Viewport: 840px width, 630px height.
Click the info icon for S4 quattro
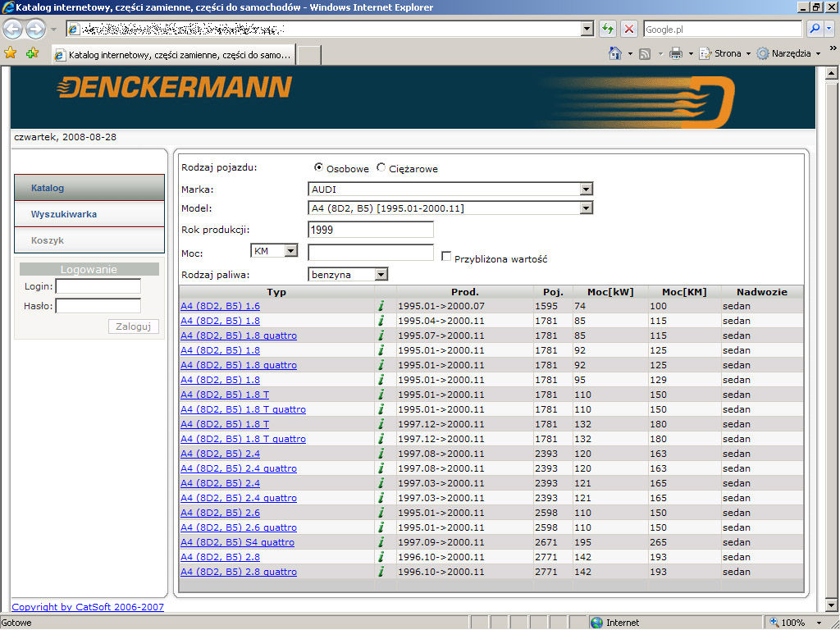[x=381, y=542]
